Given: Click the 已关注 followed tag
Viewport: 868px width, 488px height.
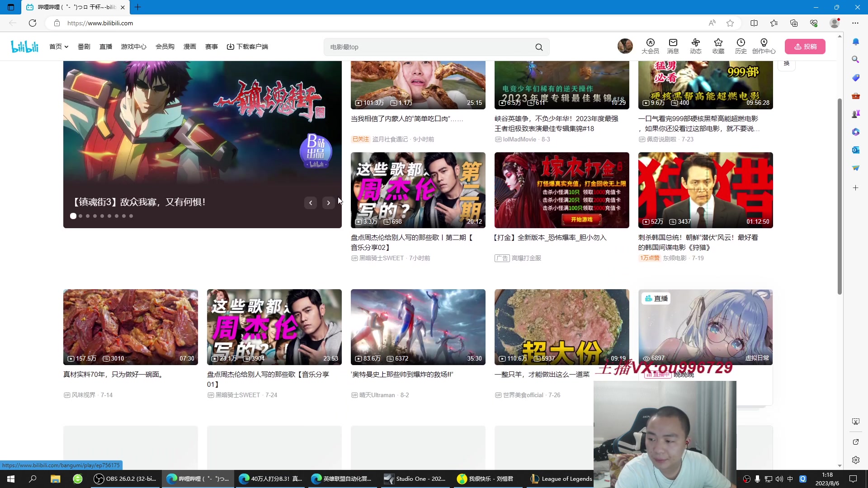Looking at the screenshot, I should point(360,139).
